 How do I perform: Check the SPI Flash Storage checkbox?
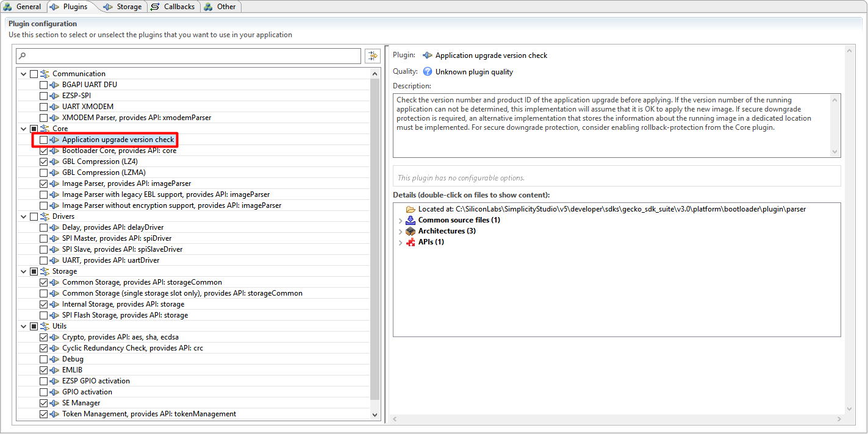click(x=43, y=315)
